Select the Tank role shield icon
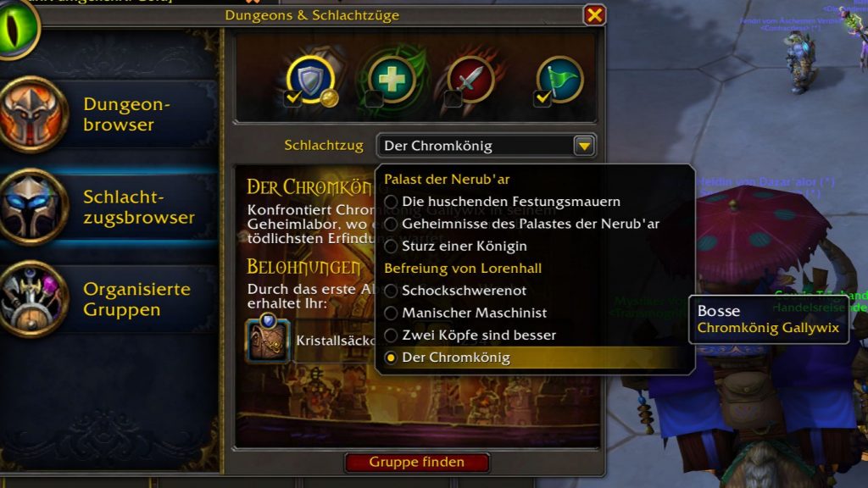This screenshot has width=868, height=488. pyautogui.click(x=310, y=80)
